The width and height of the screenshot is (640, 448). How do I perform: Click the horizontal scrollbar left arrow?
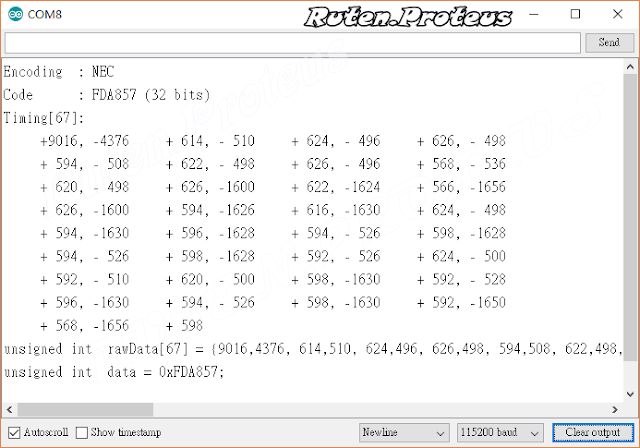coord(10,409)
